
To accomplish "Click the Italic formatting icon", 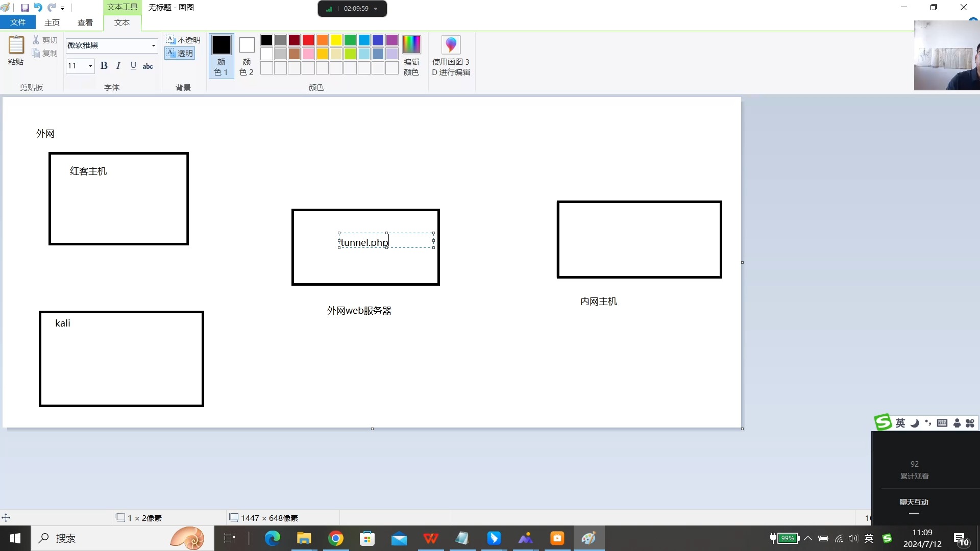I will coord(118,66).
